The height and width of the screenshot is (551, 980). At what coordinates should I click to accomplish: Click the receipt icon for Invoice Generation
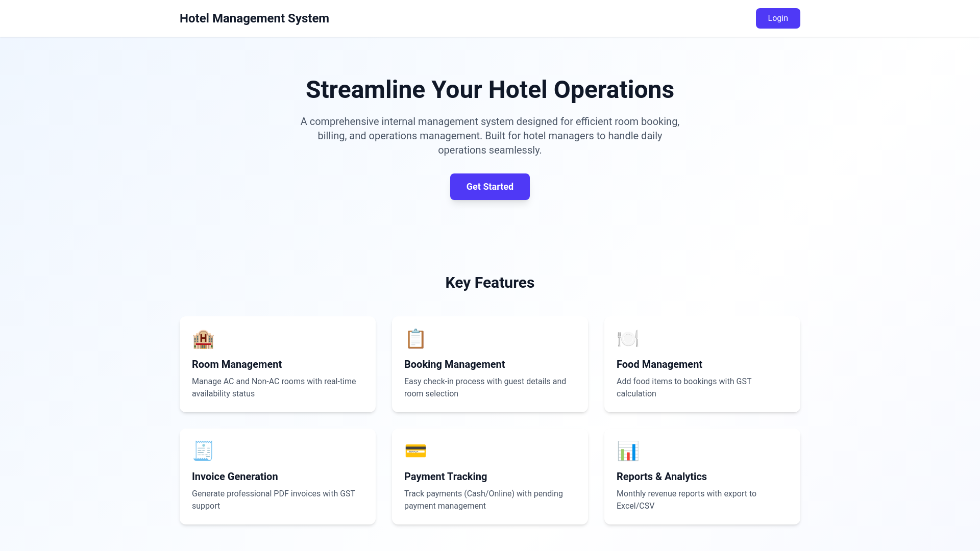coord(203,451)
